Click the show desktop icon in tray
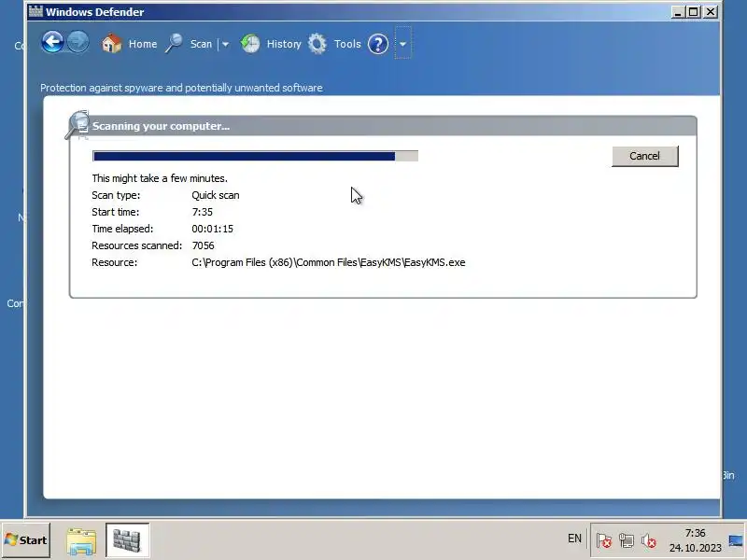This screenshot has height=560, width=747. click(x=736, y=540)
